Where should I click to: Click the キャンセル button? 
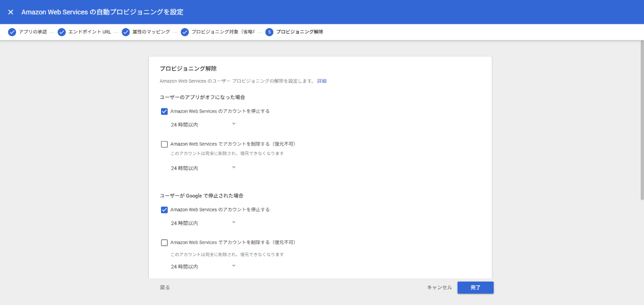pyautogui.click(x=439, y=288)
